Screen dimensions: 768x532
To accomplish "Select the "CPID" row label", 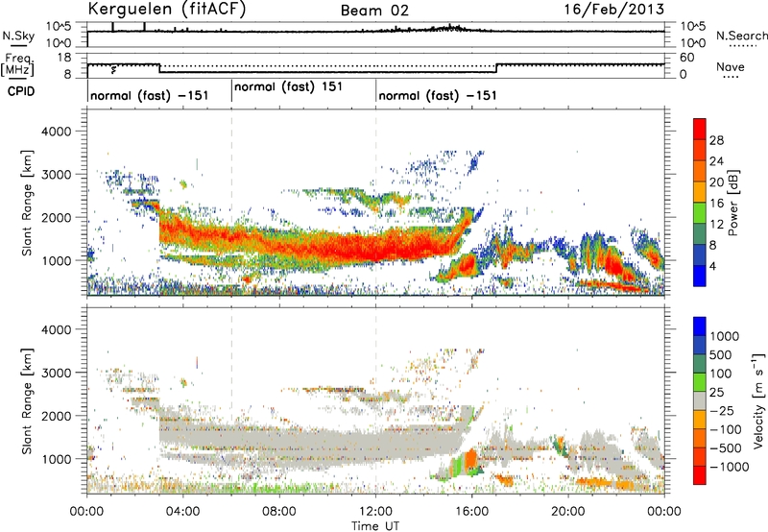I will coord(20,91).
